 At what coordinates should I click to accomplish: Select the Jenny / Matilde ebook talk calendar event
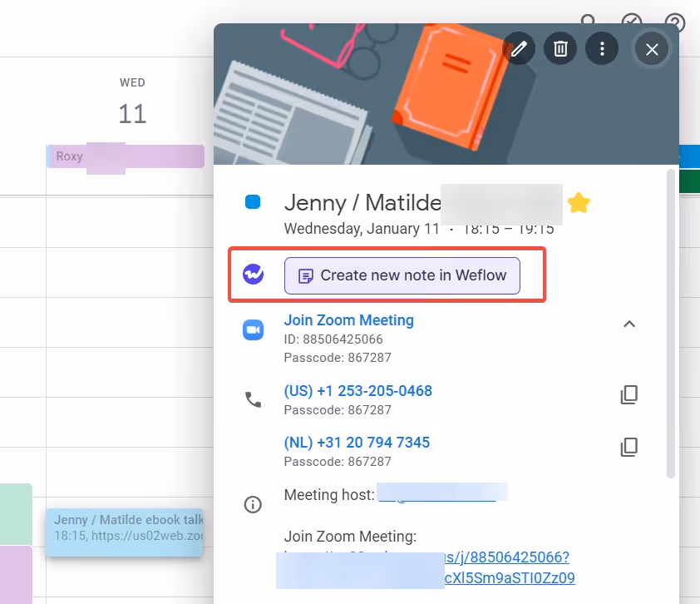125,531
